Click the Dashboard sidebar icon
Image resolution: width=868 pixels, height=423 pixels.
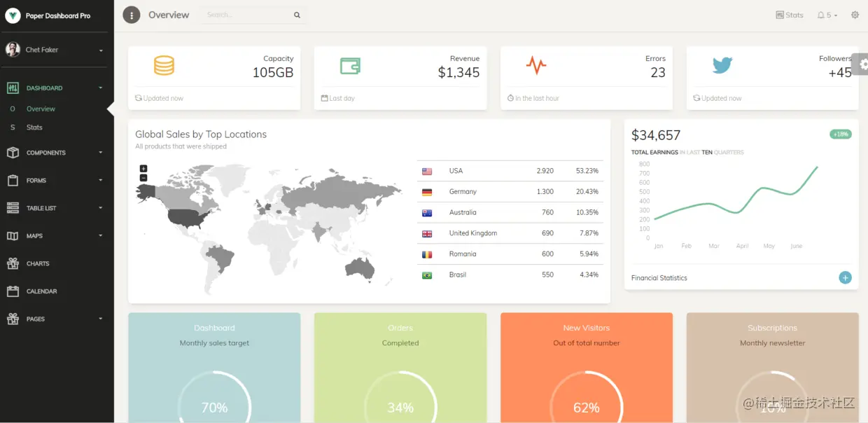click(x=13, y=88)
